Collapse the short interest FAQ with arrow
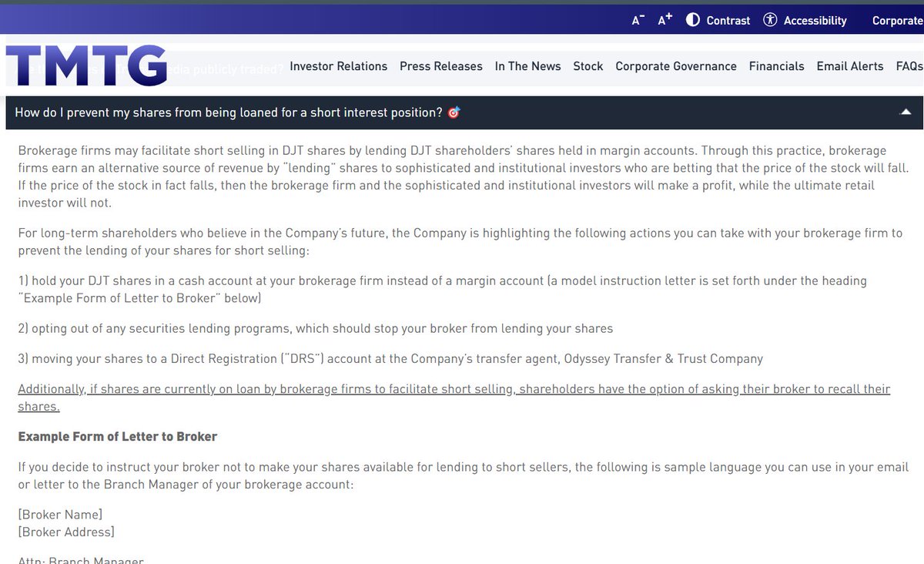 [906, 112]
